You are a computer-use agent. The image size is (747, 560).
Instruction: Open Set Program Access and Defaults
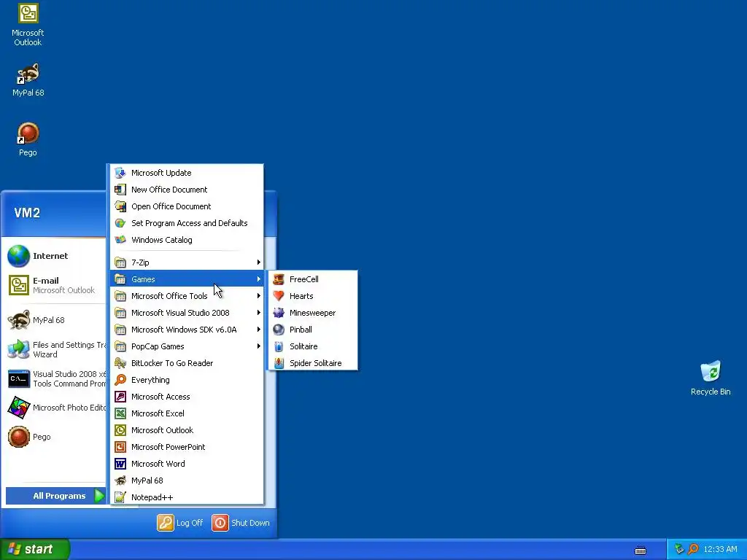[187, 223]
